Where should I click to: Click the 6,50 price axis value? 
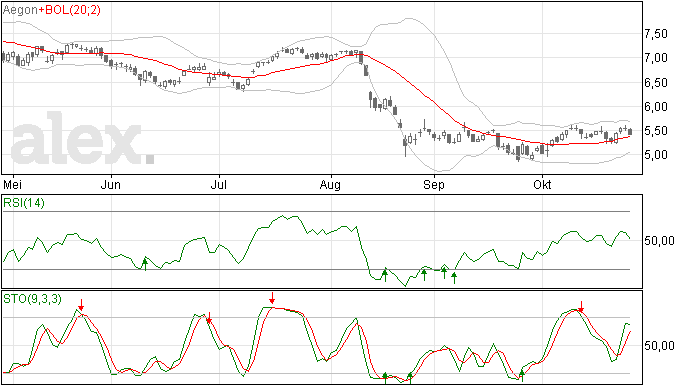pyautogui.click(x=656, y=82)
